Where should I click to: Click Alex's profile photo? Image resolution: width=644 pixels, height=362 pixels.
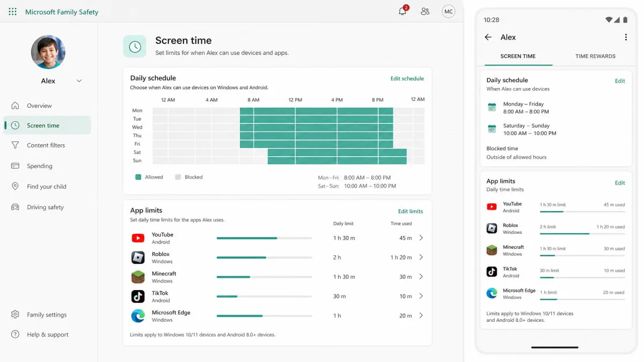tap(48, 52)
